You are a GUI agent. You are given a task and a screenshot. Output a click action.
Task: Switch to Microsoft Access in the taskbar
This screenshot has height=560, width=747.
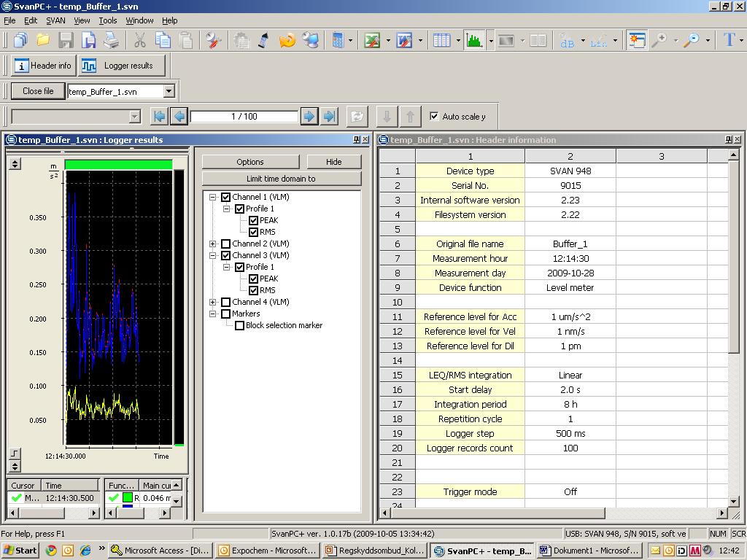160,551
